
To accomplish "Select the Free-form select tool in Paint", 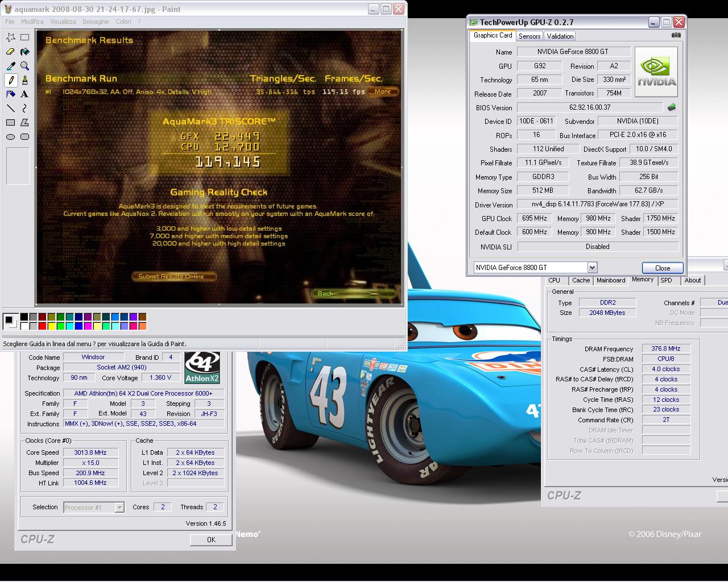I will [x=11, y=38].
